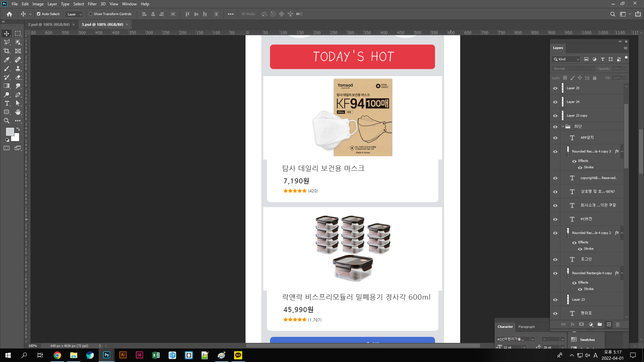Viewport: 644px width, 362px height.
Task: Click the zoom level 100% field
Action: (x=33, y=346)
